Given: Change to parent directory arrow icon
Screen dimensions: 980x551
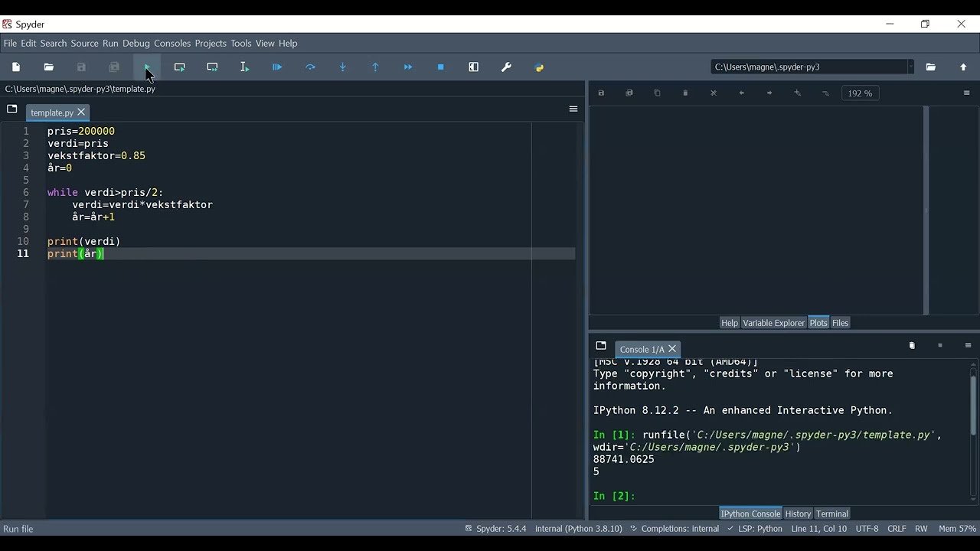Looking at the screenshot, I should [964, 67].
